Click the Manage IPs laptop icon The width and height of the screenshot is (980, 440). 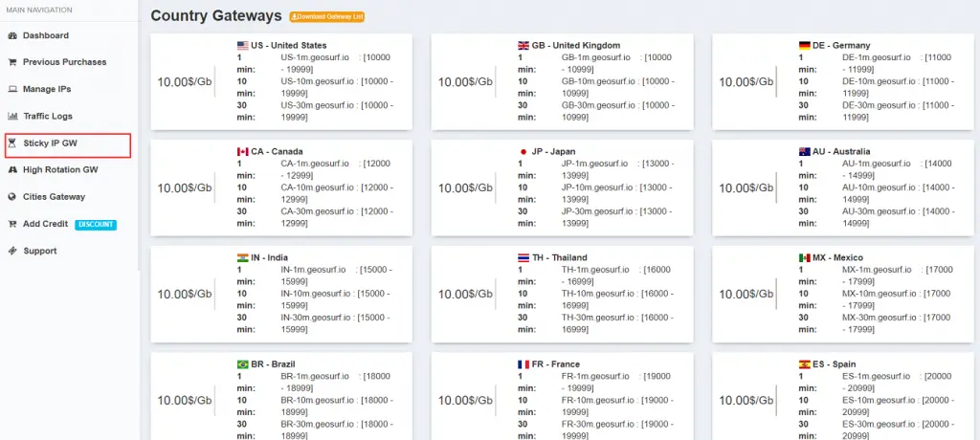click(11, 89)
